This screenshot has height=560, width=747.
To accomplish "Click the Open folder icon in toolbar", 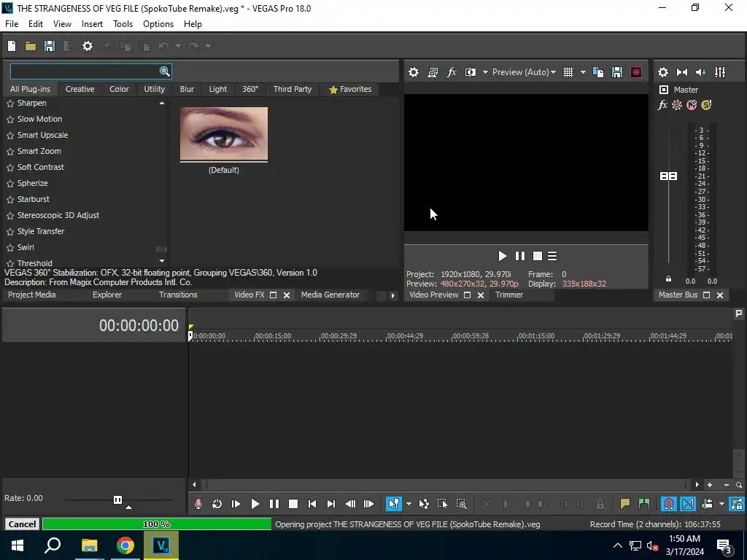I will 31,46.
